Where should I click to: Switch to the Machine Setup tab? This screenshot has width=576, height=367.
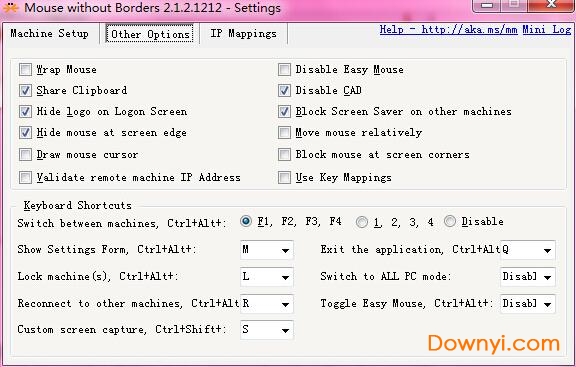[50, 33]
